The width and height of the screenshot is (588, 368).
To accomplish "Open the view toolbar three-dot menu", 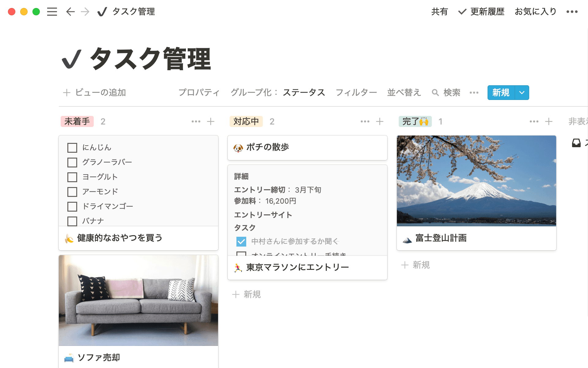I will 474,92.
